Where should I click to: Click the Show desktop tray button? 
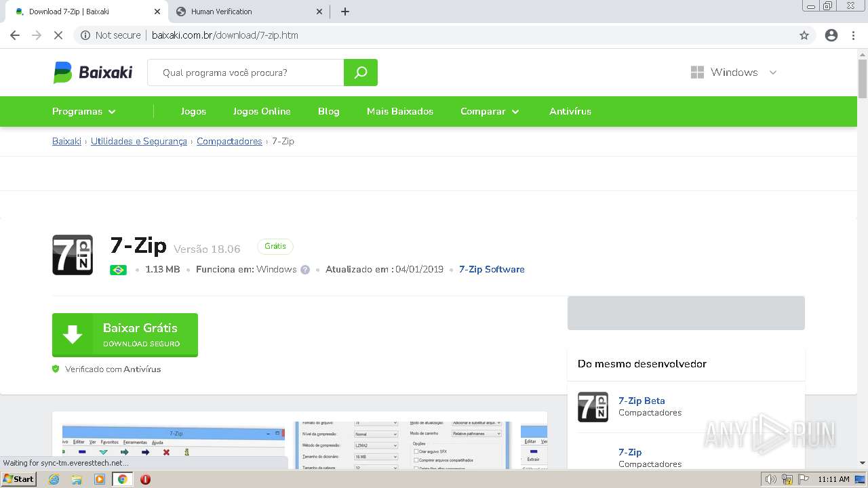coord(861,479)
